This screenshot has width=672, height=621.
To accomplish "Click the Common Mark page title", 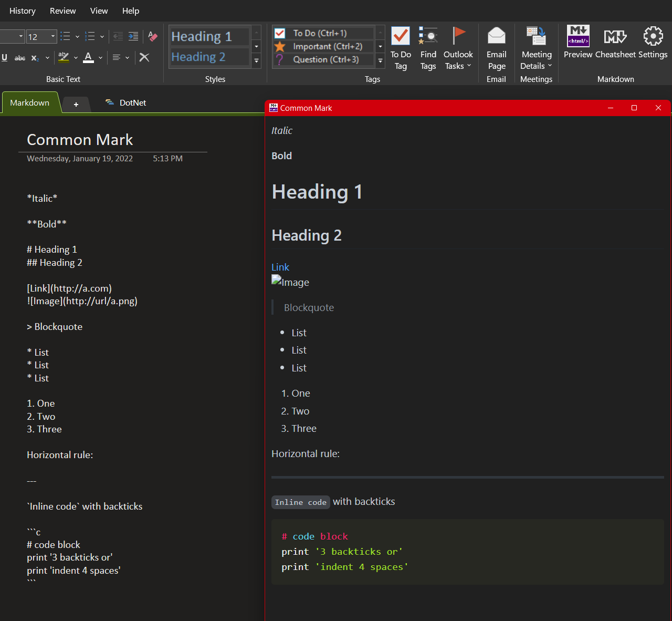I will (x=80, y=140).
